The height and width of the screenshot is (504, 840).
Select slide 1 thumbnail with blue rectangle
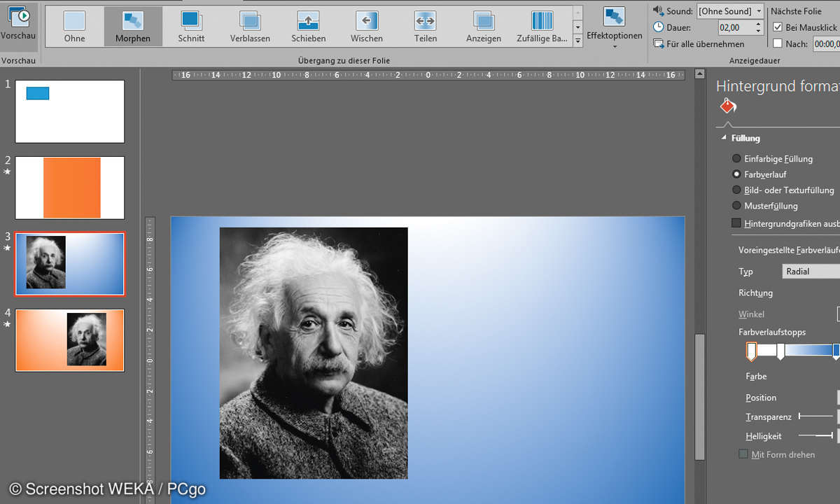(x=70, y=111)
